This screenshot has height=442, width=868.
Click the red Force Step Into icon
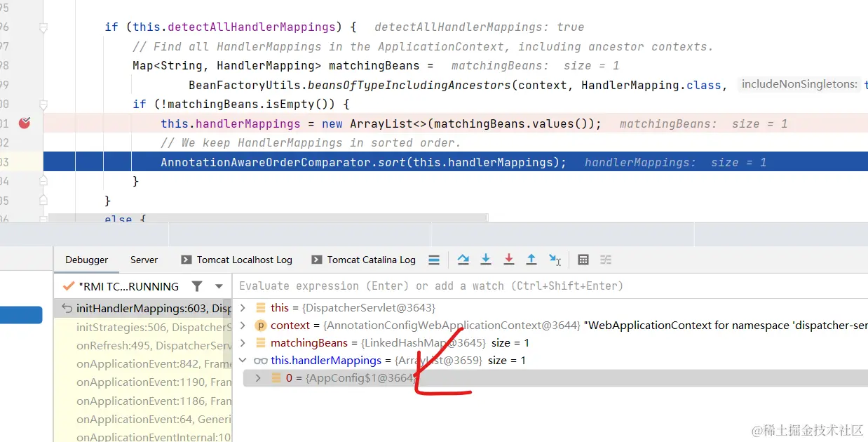pos(509,260)
